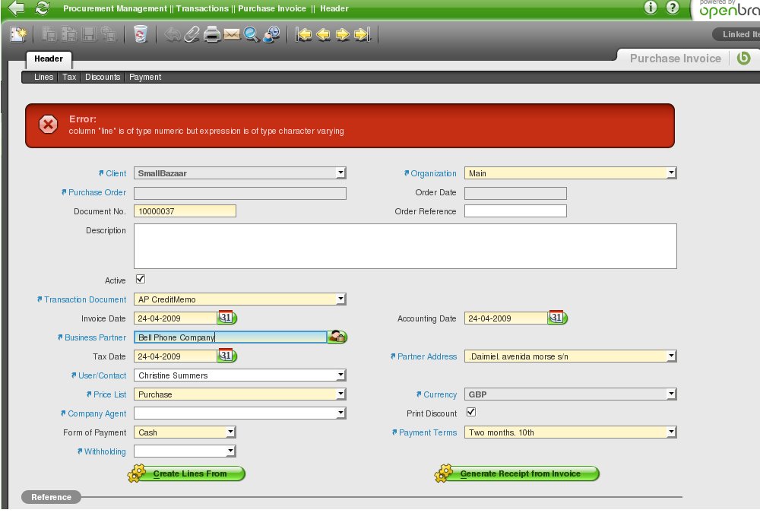This screenshot has height=532, width=760.
Task: Expand the Form of Payment dropdown
Action: (230, 432)
